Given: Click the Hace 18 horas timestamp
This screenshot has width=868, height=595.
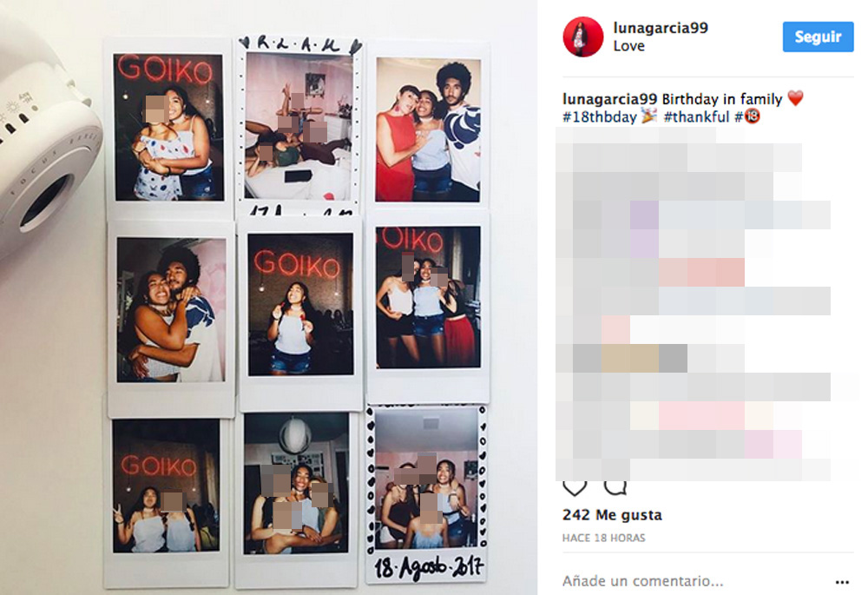Looking at the screenshot, I should [x=603, y=538].
